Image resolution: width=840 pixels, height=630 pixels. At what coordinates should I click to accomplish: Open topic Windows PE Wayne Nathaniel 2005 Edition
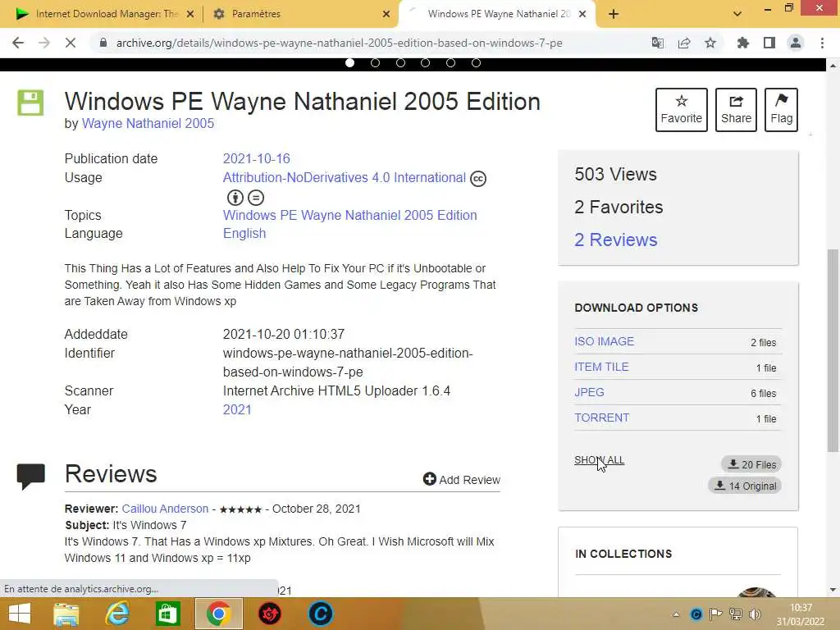coord(349,215)
